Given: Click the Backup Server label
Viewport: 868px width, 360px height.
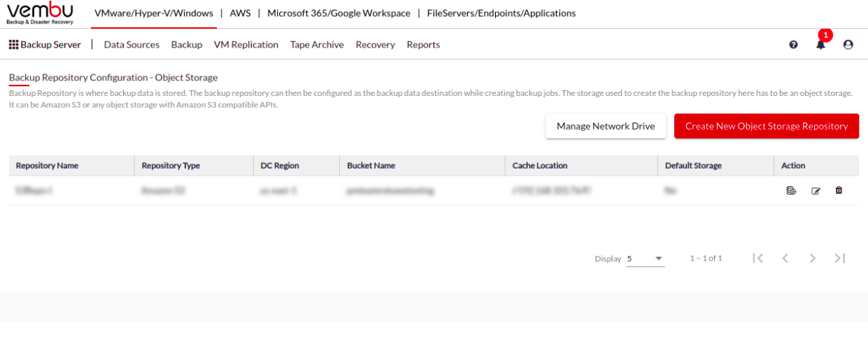Looking at the screenshot, I should 51,45.
